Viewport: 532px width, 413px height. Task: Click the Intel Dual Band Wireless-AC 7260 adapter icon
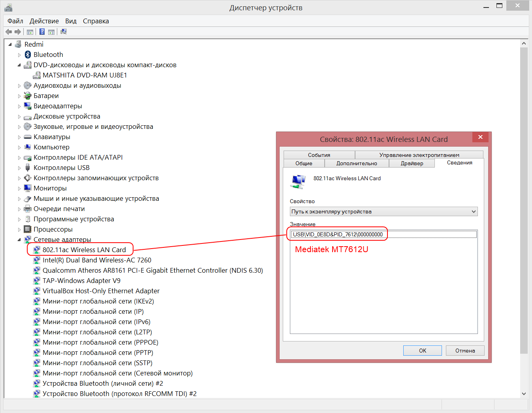point(37,260)
